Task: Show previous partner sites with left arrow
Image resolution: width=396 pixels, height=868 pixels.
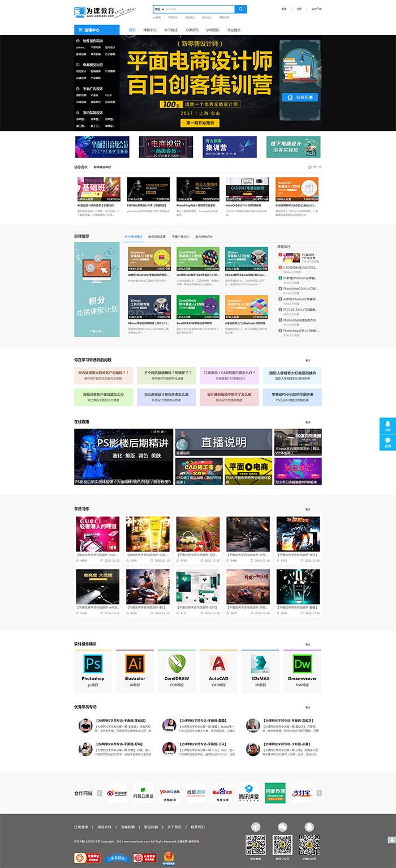Action: 100,793
